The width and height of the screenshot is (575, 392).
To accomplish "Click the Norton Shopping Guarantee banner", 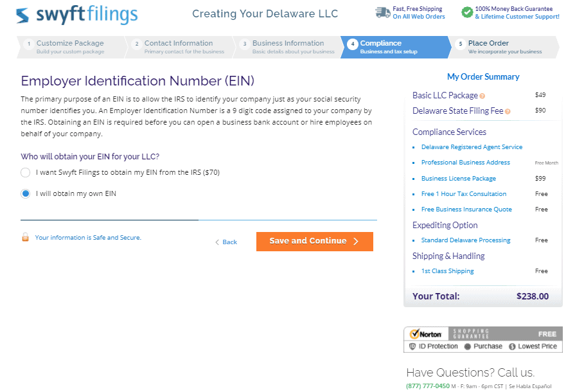I will 483,339.
